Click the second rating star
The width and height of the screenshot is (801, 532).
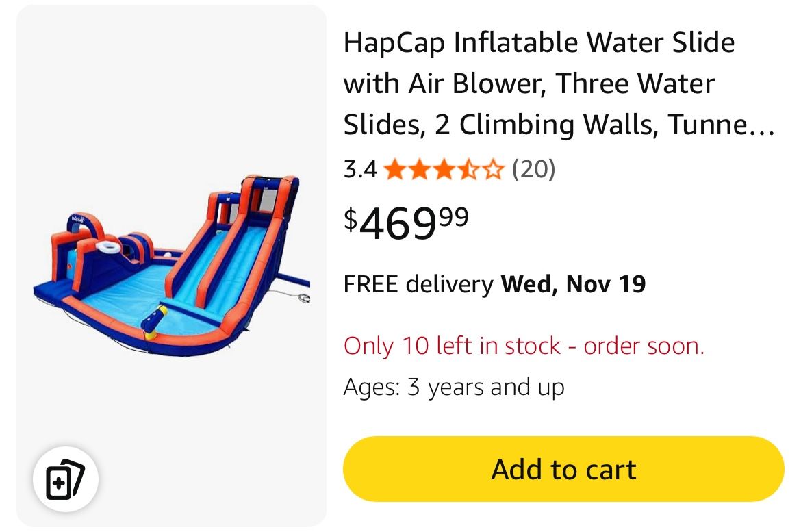[x=418, y=169]
